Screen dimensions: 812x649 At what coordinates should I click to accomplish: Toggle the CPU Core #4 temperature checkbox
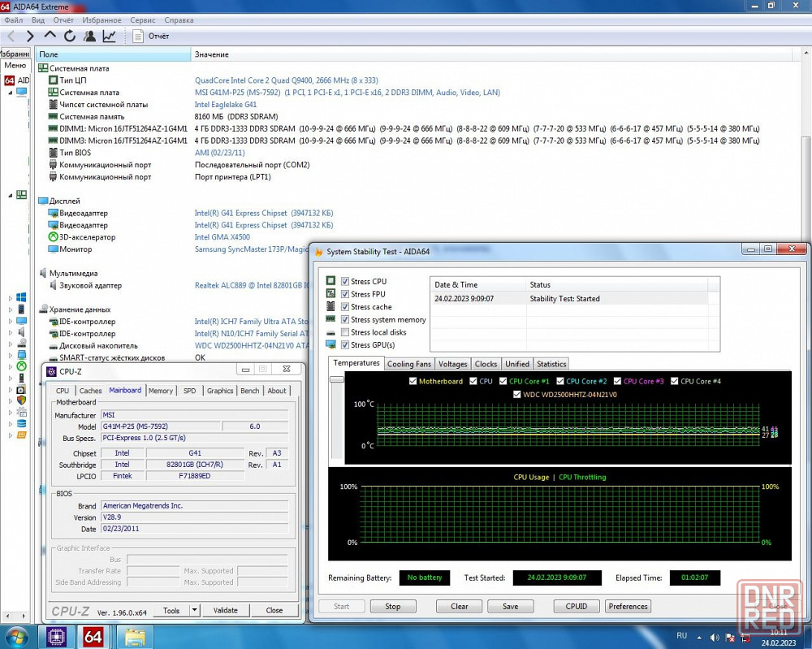tap(674, 381)
